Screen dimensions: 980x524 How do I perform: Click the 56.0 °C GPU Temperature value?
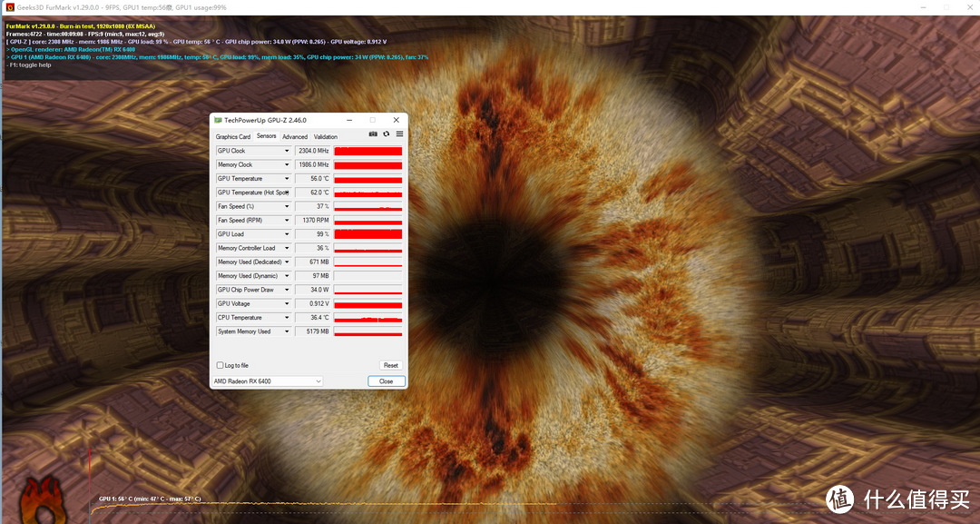point(312,178)
